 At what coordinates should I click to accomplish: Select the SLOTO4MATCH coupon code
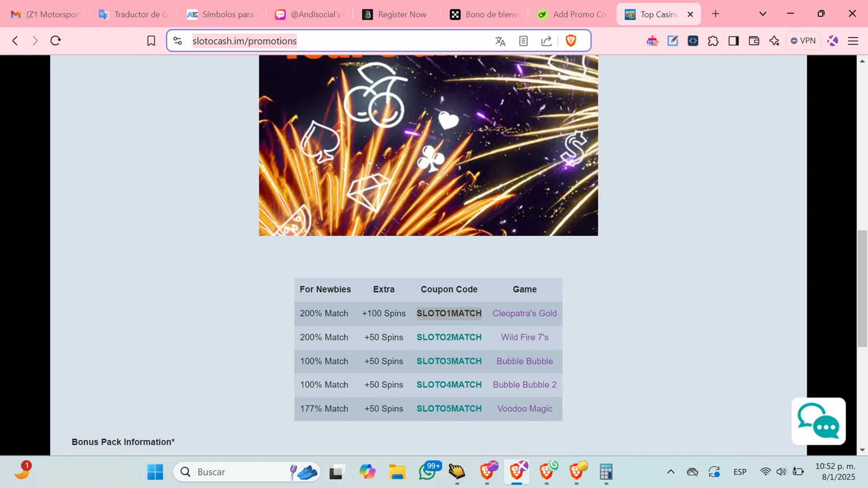449,385
